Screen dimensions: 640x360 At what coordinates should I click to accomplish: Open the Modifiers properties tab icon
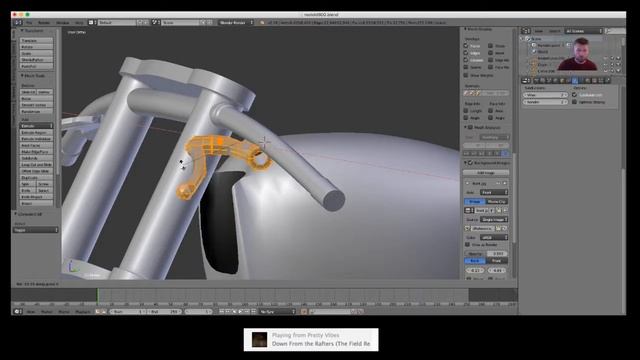(x=575, y=80)
